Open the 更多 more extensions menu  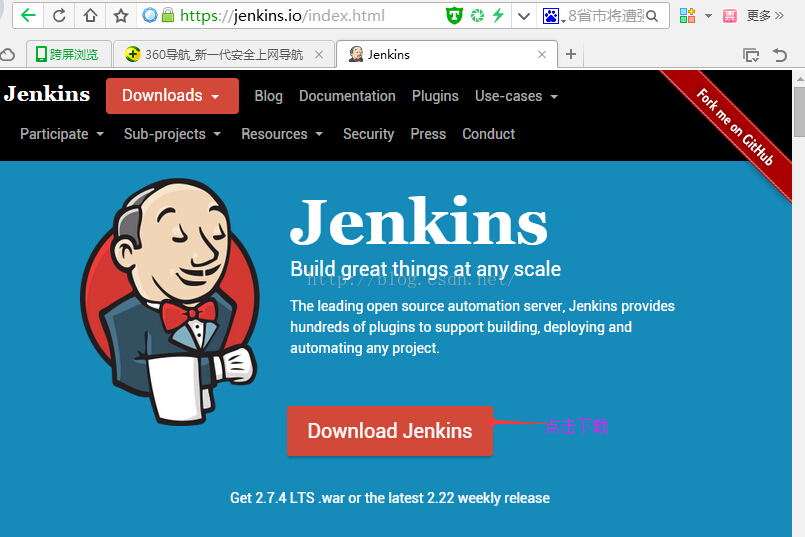765,15
